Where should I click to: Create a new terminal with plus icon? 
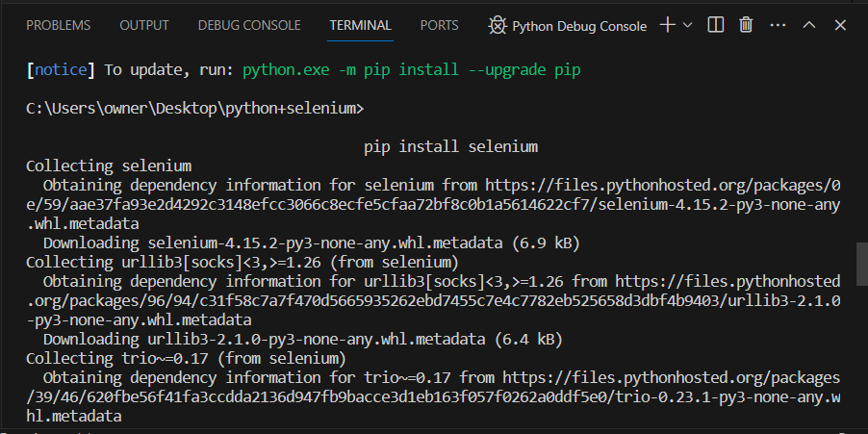668,25
